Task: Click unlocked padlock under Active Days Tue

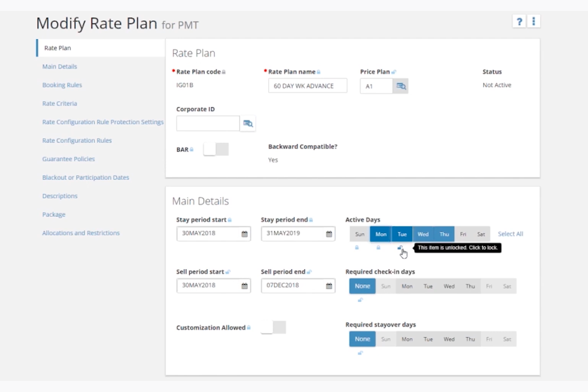Action: (400, 247)
